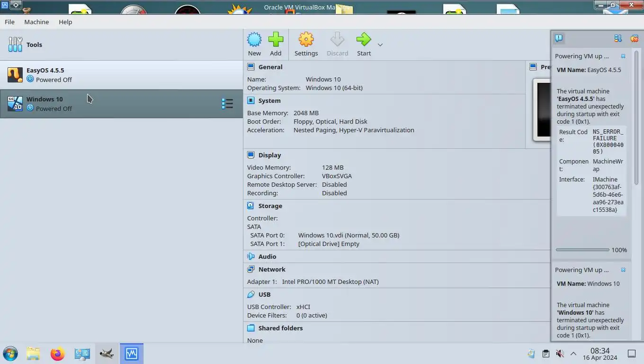Click the System chip icon
The image size is (644, 364).
pos(251,100)
